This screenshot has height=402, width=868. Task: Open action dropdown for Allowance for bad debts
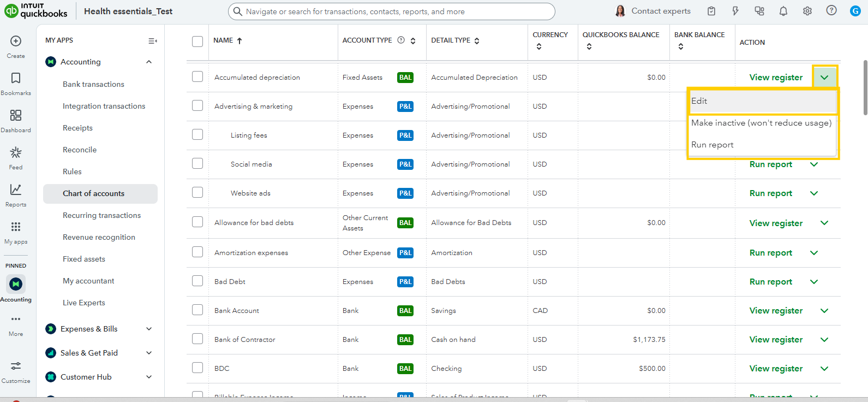(x=824, y=223)
